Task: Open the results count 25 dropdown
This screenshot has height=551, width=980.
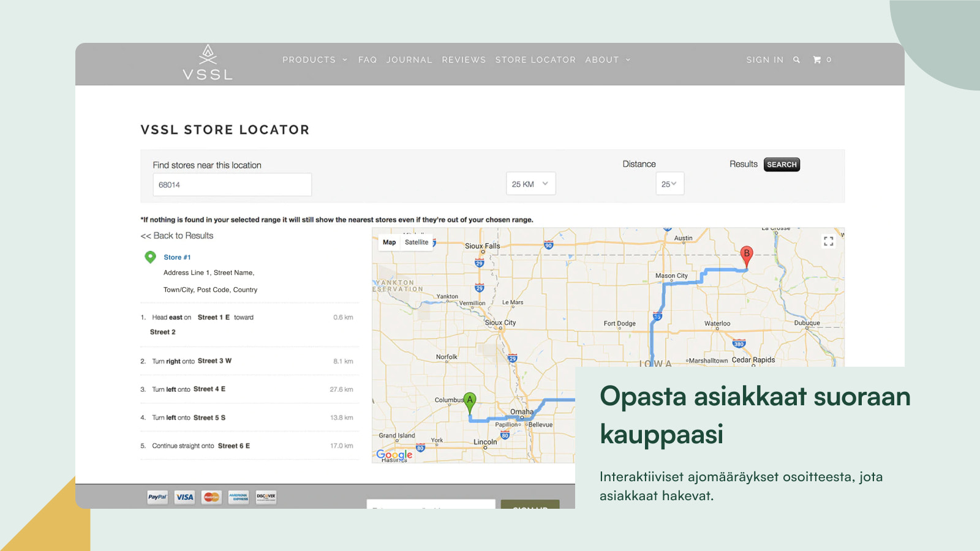Action: [669, 184]
